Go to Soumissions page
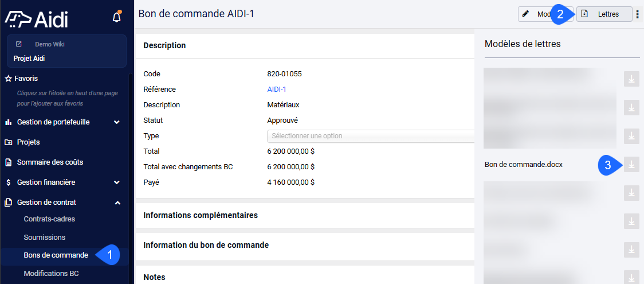Screen dimensions: 644x284 (44, 238)
